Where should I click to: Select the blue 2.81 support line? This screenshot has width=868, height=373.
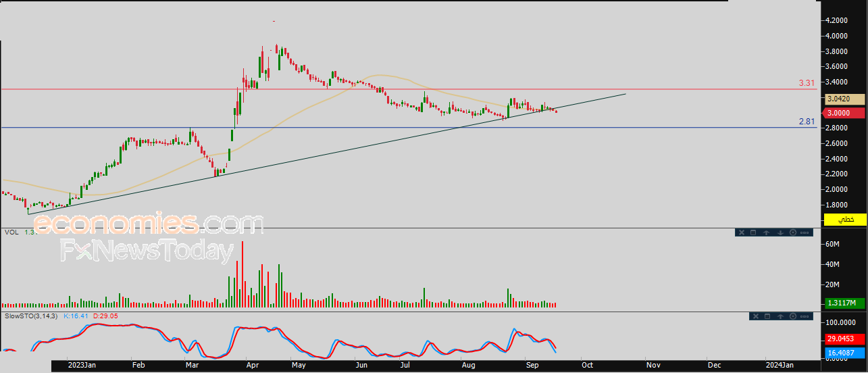(405, 127)
